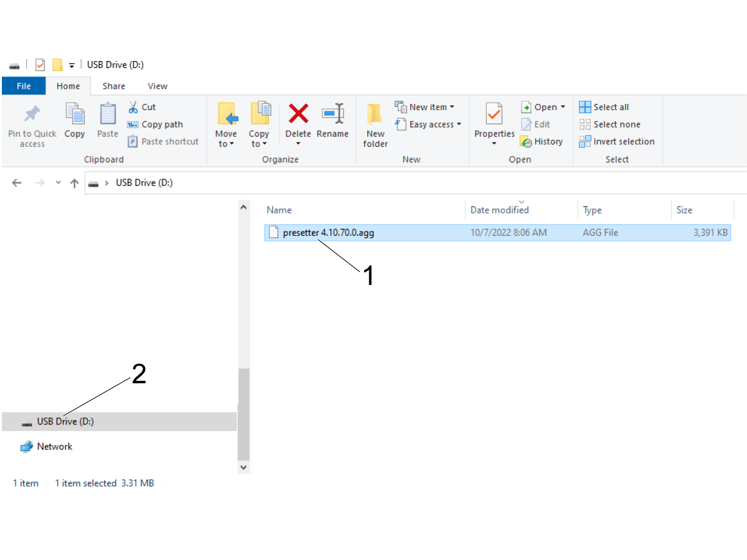Screen dimensions: 747x560
Task: Click Invert selection
Action: pos(617,141)
